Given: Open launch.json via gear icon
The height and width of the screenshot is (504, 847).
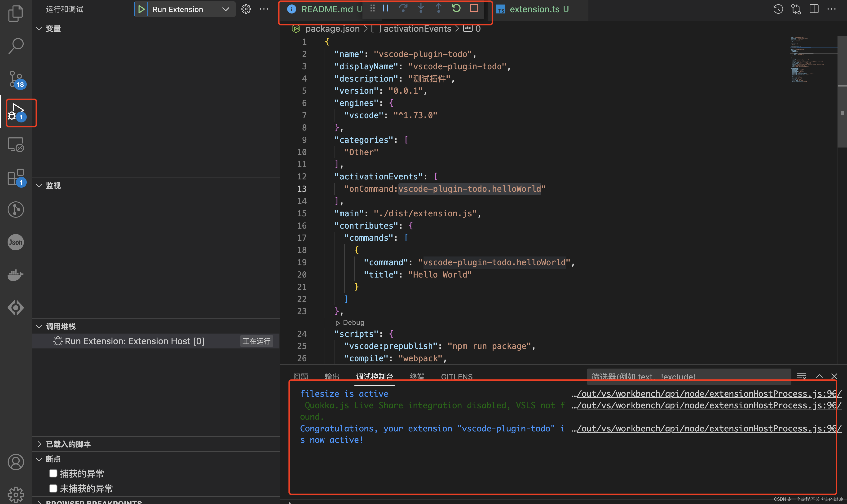Looking at the screenshot, I should (x=246, y=9).
